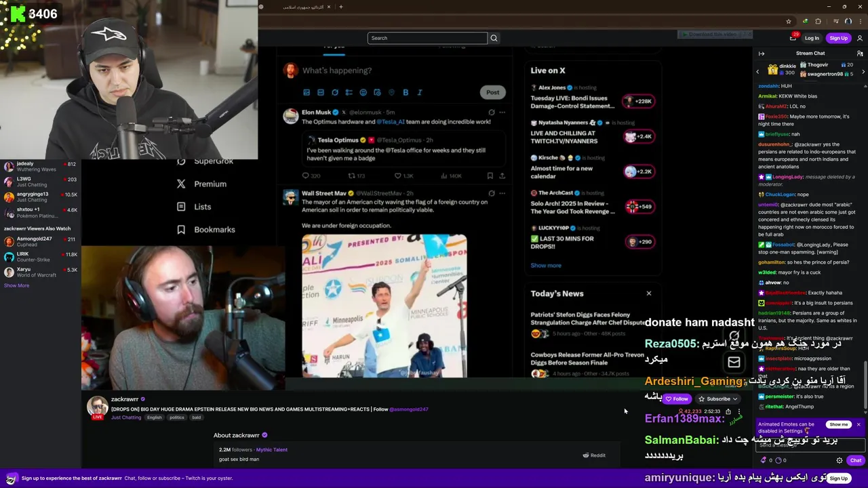
Task: Open the Chrome three-dot menu
Action: click(x=860, y=22)
